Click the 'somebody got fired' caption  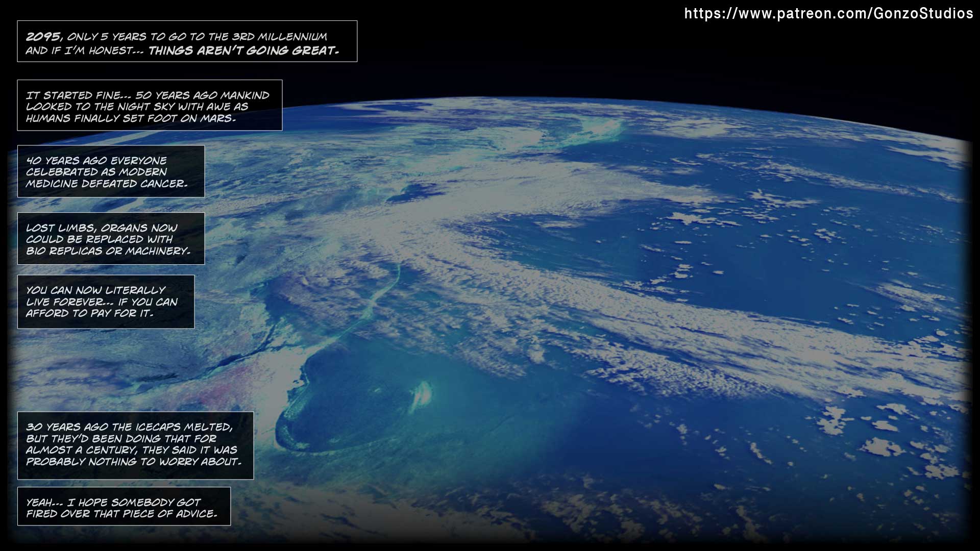pos(124,507)
